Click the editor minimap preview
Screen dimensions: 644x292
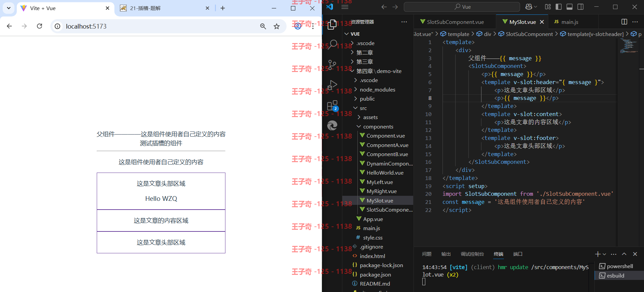pyautogui.click(x=629, y=46)
